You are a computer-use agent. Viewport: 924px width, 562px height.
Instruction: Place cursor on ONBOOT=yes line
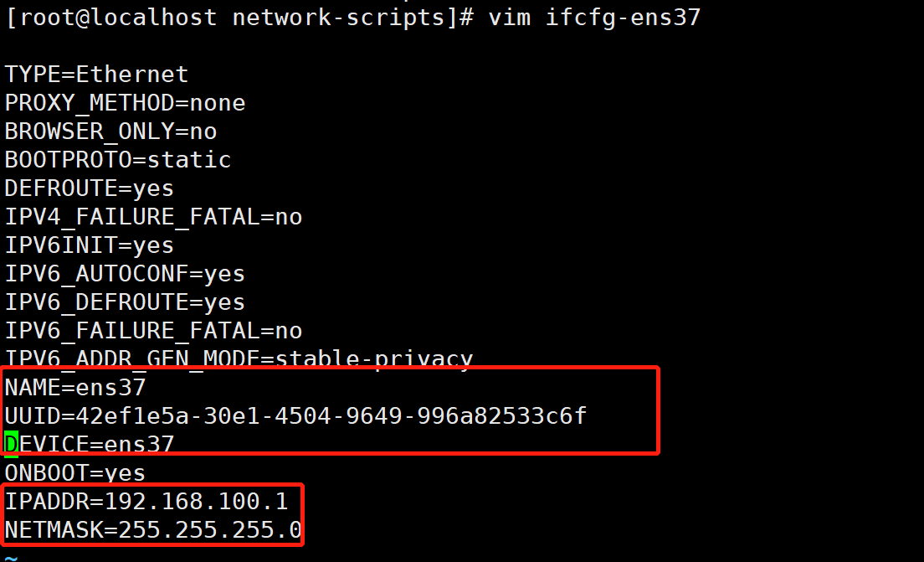tap(75, 473)
